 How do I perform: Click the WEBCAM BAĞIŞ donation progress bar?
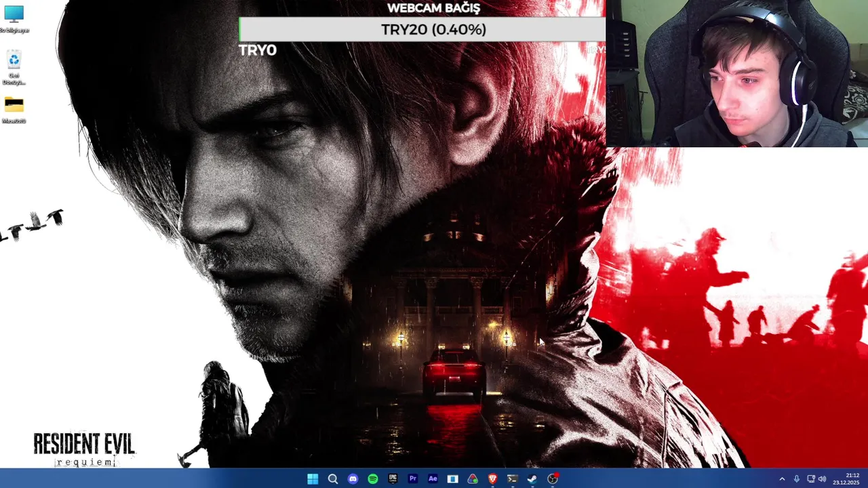(x=422, y=30)
